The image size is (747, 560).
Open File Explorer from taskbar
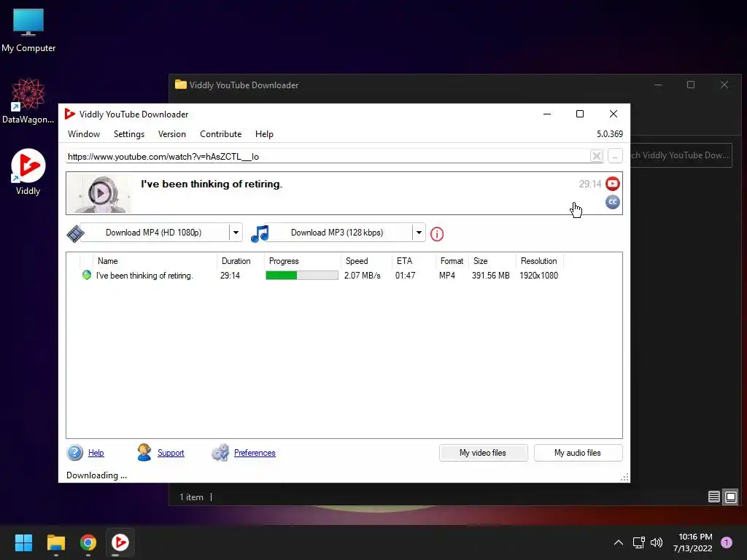(x=55, y=542)
